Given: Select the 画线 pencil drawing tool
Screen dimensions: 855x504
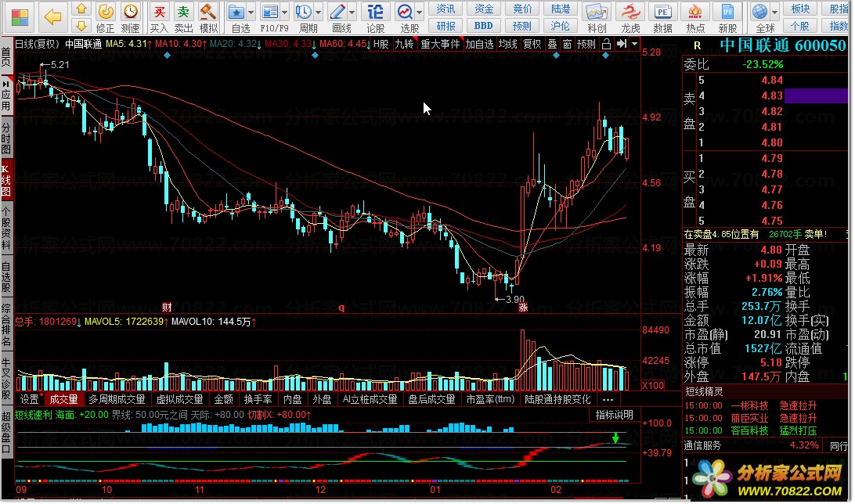Looking at the screenshot, I should click(337, 12).
